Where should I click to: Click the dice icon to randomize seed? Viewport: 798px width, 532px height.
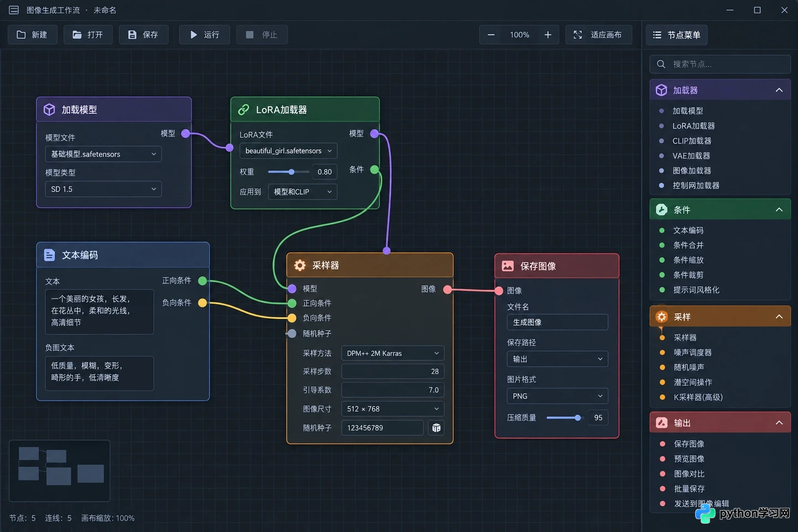pos(437,428)
